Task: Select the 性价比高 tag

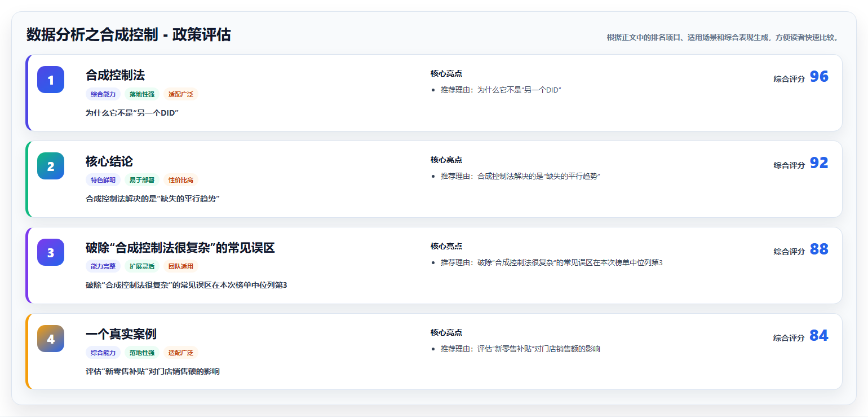Action: [181, 180]
